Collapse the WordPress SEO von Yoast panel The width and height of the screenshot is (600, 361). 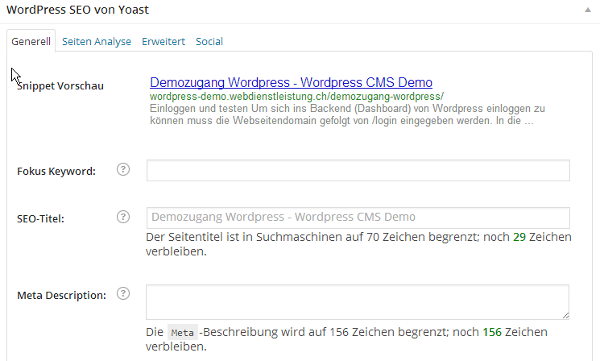(x=588, y=10)
